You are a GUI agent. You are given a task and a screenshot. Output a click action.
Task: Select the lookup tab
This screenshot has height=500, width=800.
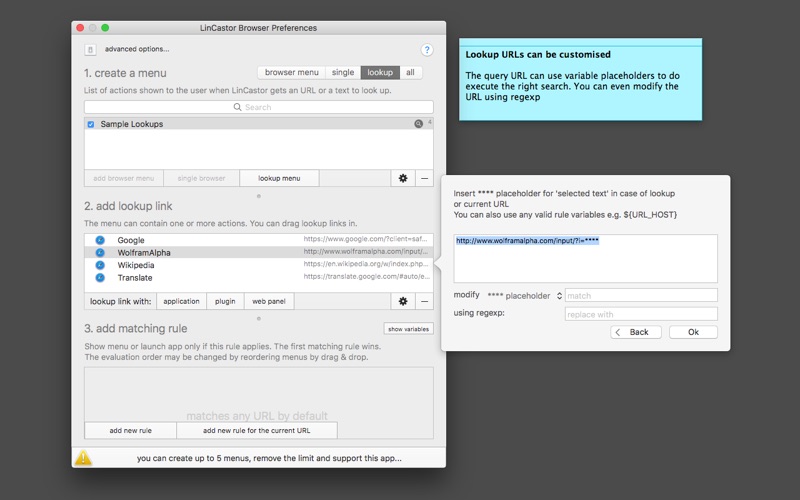(x=380, y=72)
